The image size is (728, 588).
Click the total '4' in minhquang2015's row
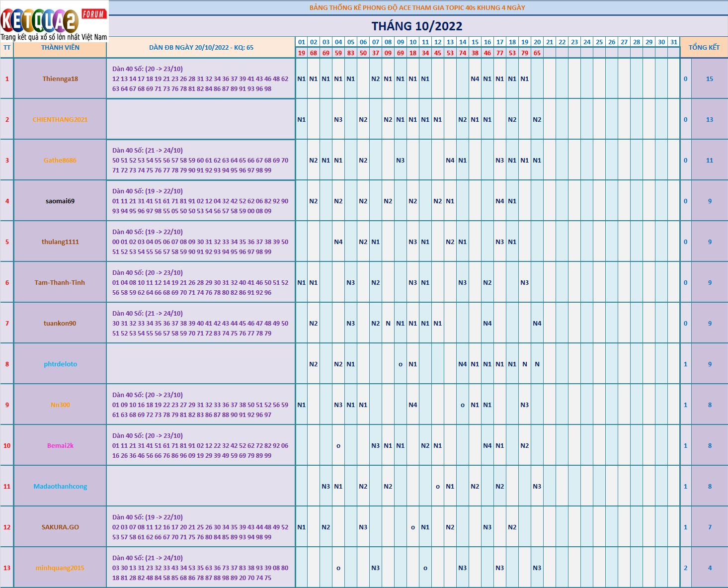[710, 568]
